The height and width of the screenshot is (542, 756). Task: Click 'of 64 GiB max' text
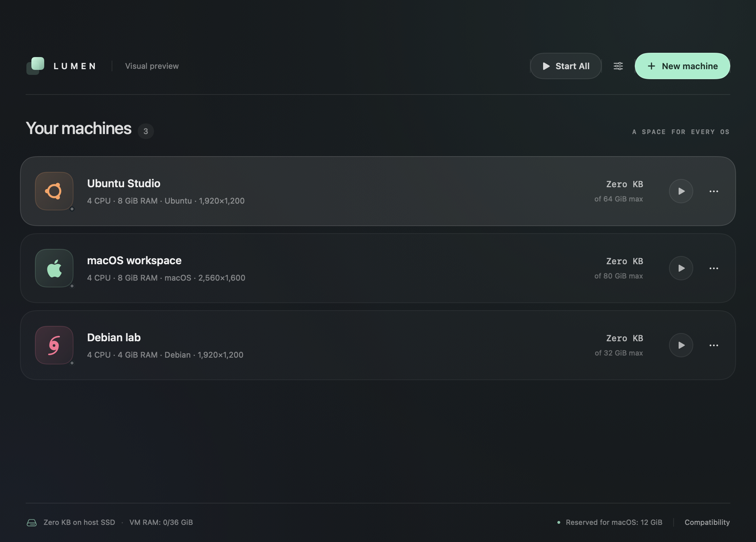point(619,199)
